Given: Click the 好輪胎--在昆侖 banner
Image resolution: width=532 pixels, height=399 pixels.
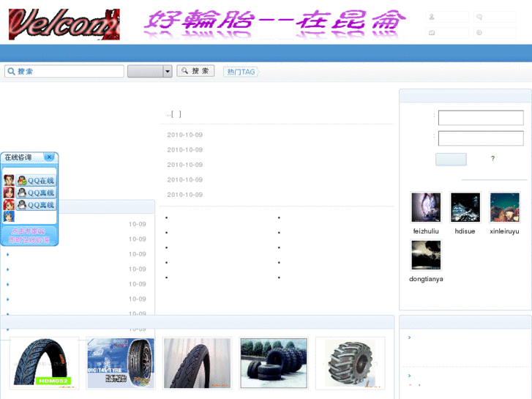Looking at the screenshot, I should pyautogui.click(x=275, y=23).
